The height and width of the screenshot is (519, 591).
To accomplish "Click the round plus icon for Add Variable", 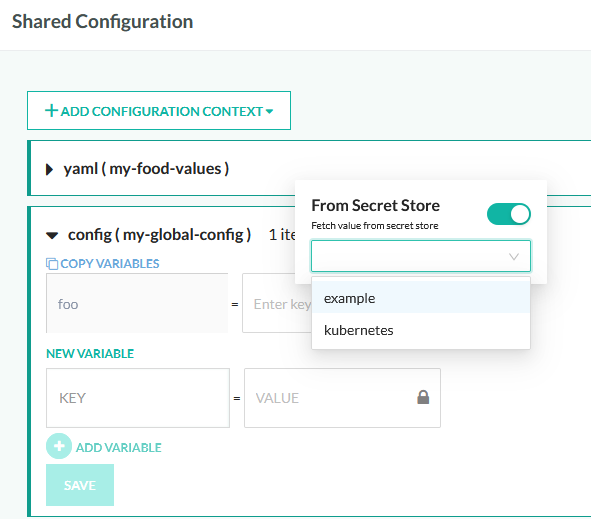I will (x=59, y=446).
